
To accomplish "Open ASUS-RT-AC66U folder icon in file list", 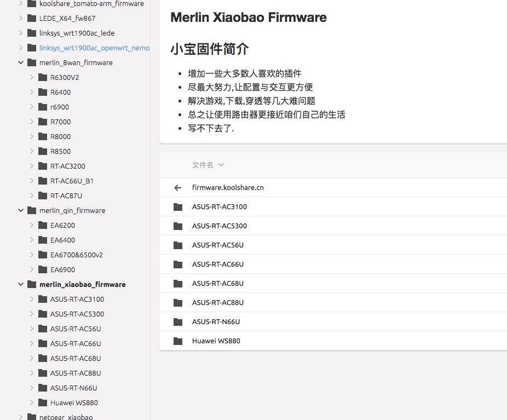I will click(x=178, y=264).
